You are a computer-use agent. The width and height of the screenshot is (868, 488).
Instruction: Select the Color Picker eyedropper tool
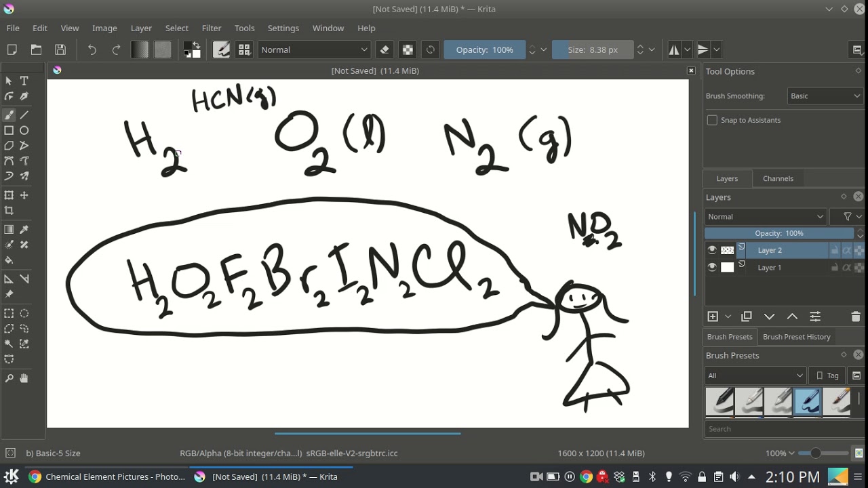[24, 230]
